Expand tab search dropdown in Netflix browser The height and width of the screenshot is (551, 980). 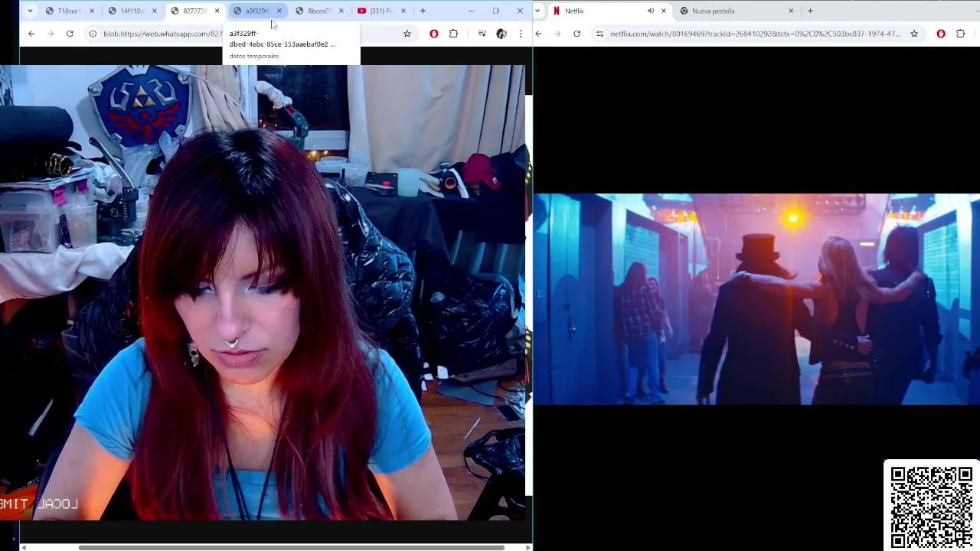pos(537,11)
